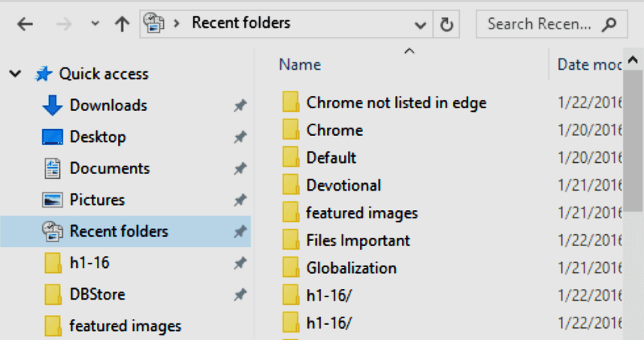The image size is (644, 340).
Task: Click the Back navigation arrow
Action: 25,24
